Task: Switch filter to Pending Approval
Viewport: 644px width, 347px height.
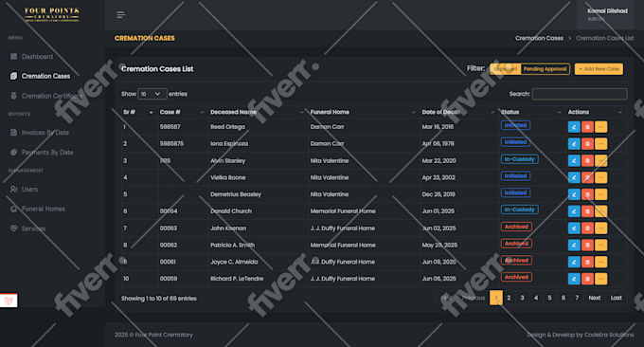Action: coord(545,69)
